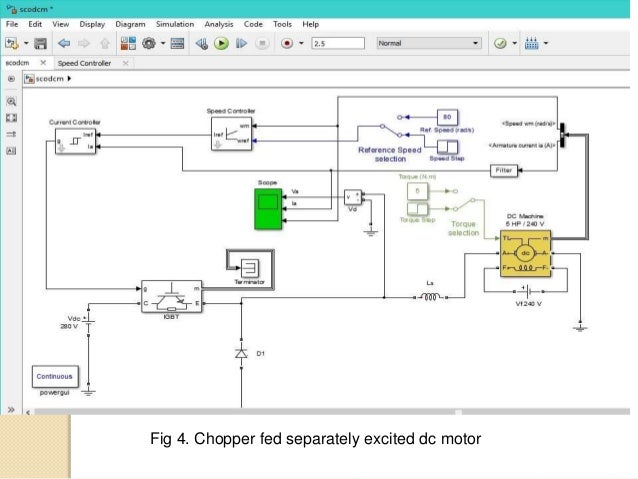Expand the Model Advisor checkmark dropdown arrow
Screen dimensions: 638x479
pyautogui.click(x=514, y=43)
